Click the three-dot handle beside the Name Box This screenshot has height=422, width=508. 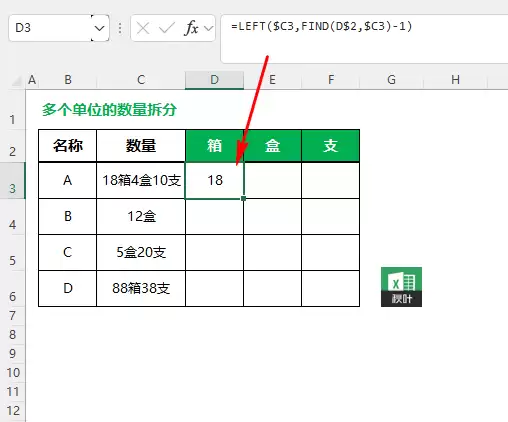click(120, 28)
